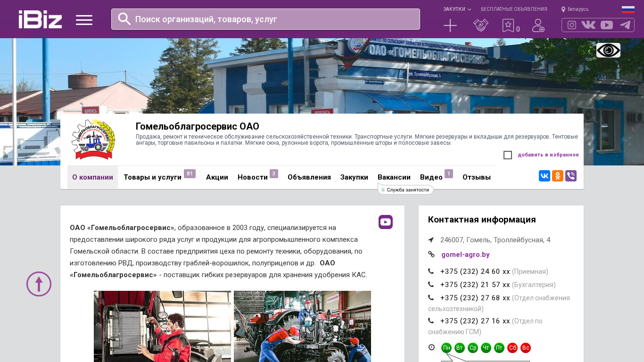644x362 pixels.
Task: Open the Instagram link in header
Action: [572, 25]
